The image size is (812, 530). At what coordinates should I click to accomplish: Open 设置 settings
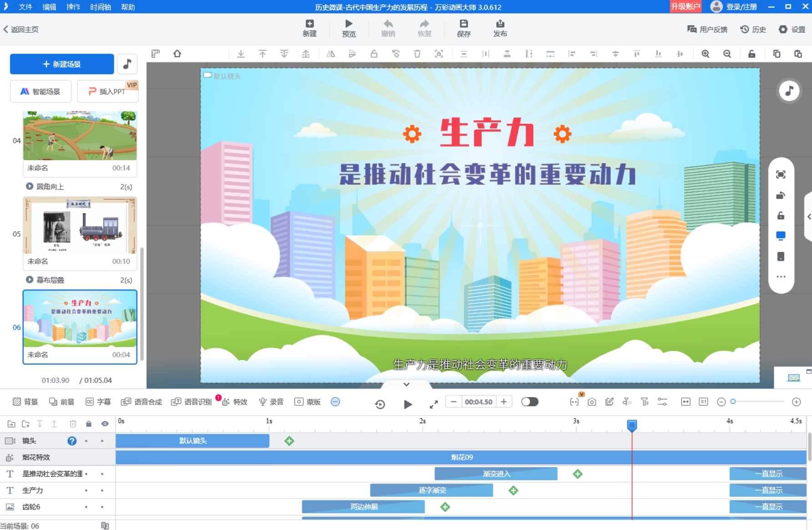pyautogui.click(x=792, y=29)
